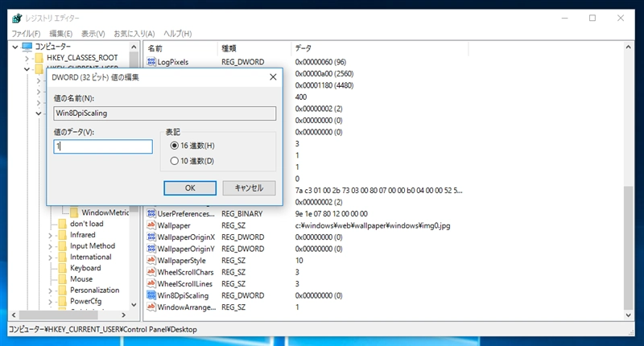Viewport: 644px width, 346px height.
Task: Open the 編集(E) menu
Action: coord(61,34)
